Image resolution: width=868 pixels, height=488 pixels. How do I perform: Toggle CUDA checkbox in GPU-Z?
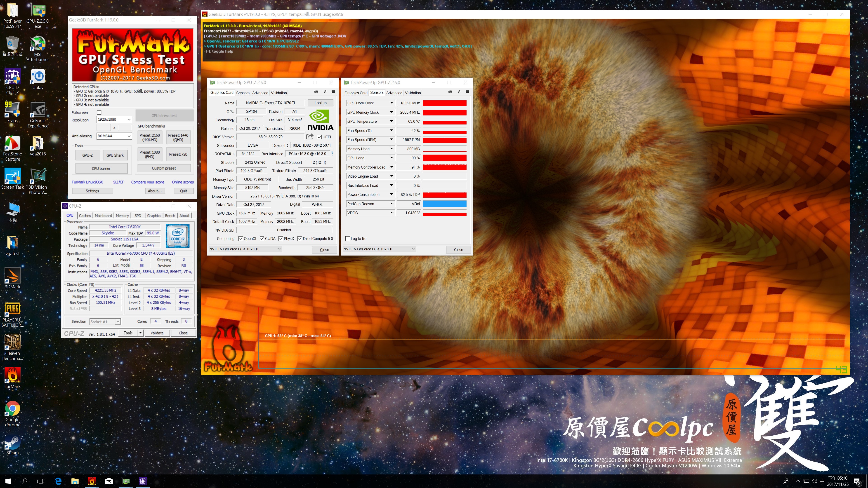(262, 239)
